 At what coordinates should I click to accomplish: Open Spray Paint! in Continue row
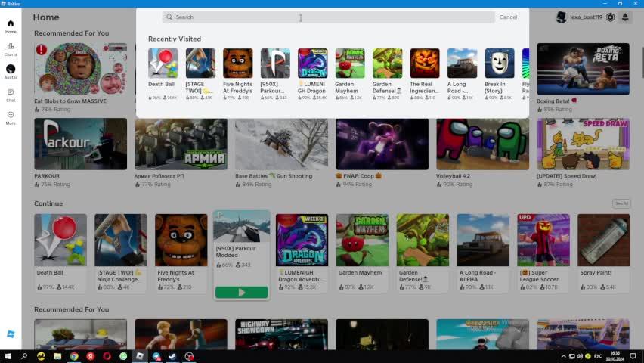coord(604,253)
